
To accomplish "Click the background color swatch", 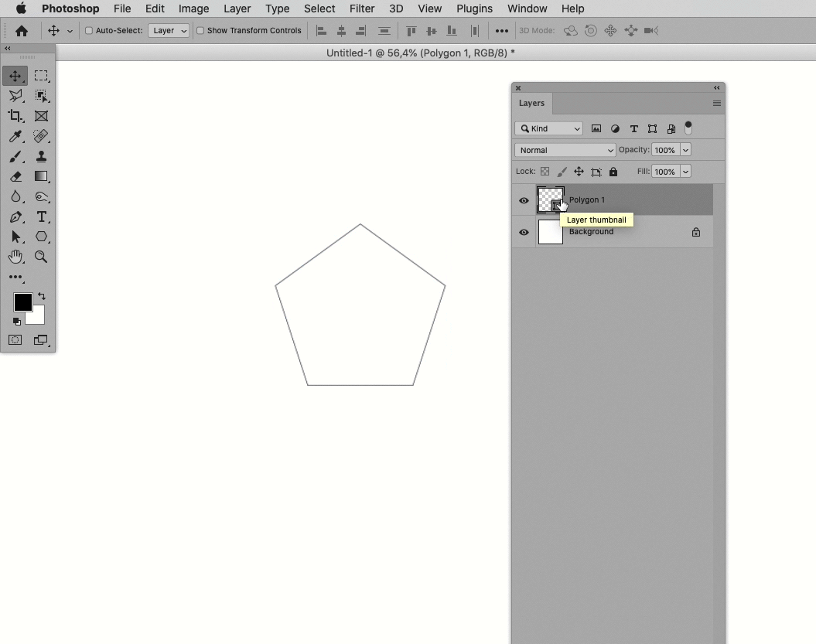I will pyautogui.click(x=39, y=317).
